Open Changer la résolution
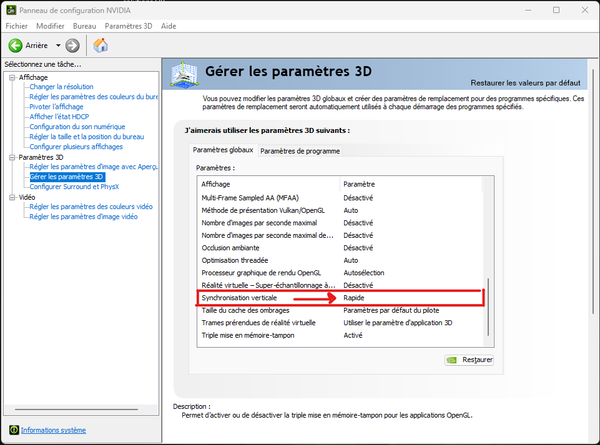 pyautogui.click(x=61, y=87)
